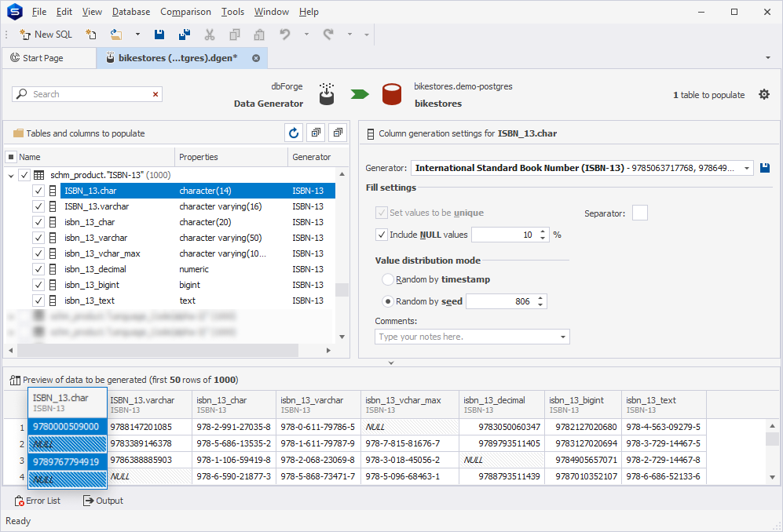Screen dimensions: 783x532
Task: Click the dbForge Data Generator icon
Action: coord(327,94)
